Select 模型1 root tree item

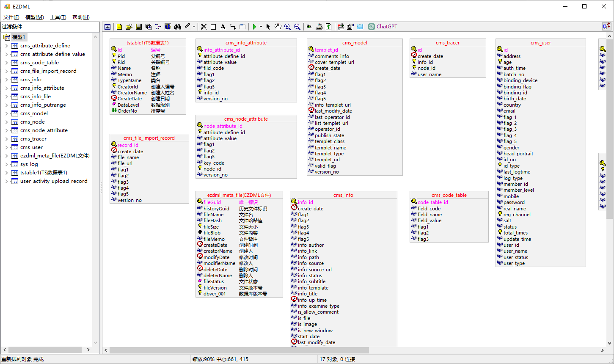point(19,37)
